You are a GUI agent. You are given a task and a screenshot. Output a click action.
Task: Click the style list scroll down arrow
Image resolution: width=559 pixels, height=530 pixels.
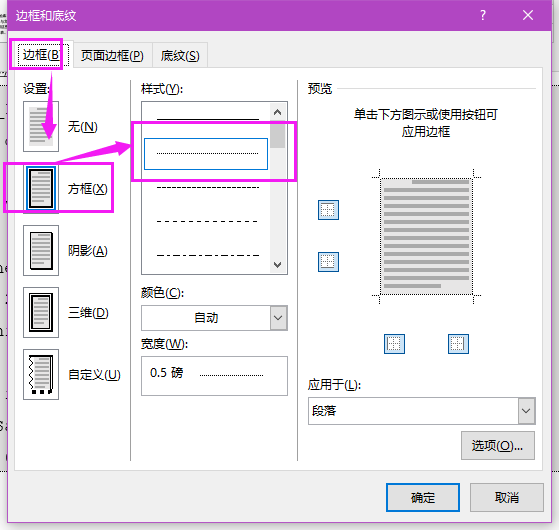click(278, 265)
